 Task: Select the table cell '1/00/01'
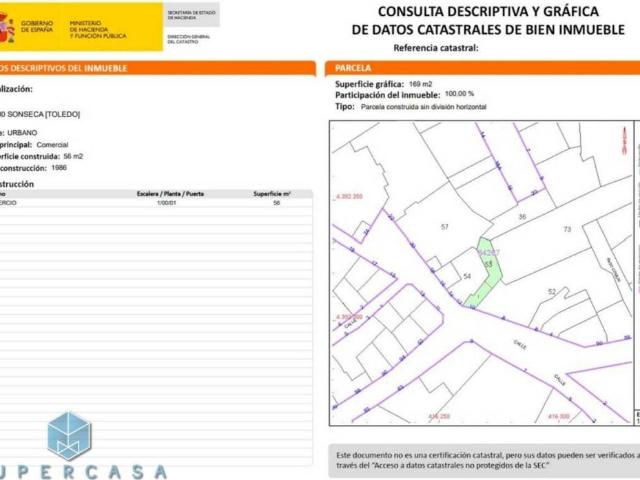pyautogui.click(x=166, y=203)
